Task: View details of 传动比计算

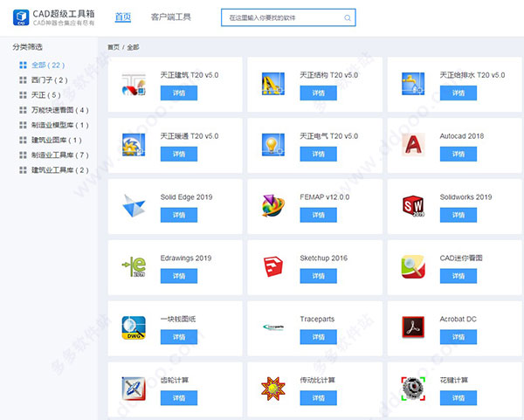Action: (318, 398)
